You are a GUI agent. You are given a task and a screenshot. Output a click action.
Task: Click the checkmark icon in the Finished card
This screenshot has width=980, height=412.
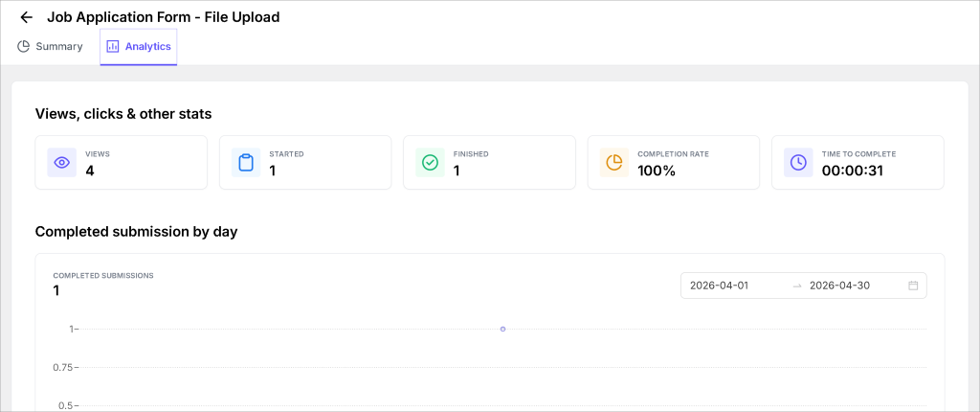click(430, 163)
